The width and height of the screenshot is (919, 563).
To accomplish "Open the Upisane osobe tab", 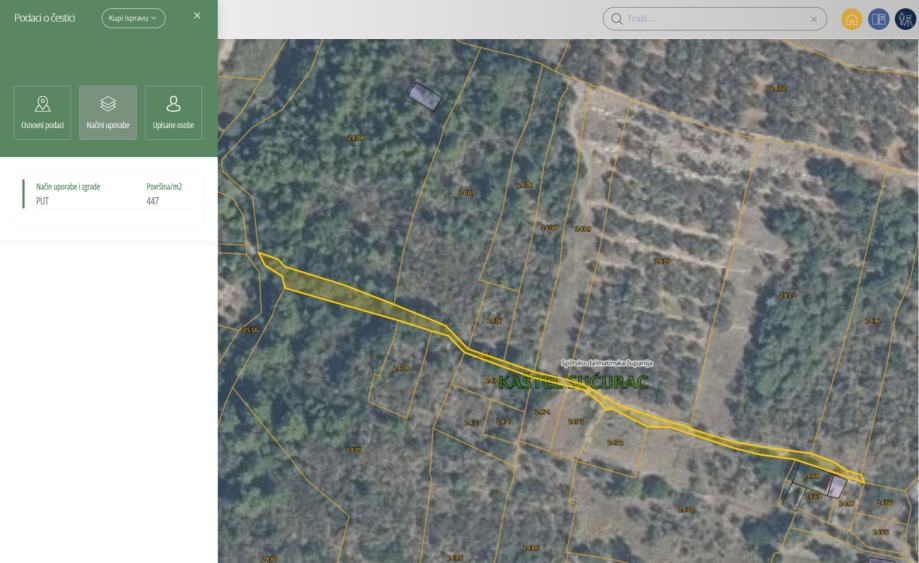I will coord(173,112).
